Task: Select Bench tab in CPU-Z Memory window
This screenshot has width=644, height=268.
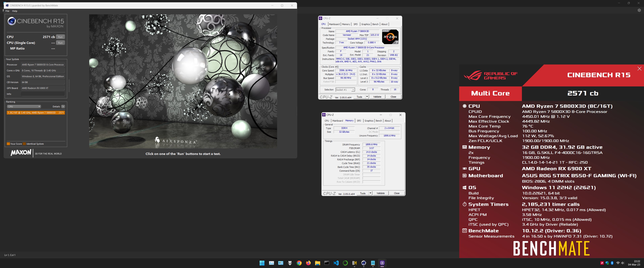Action: click(379, 121)
